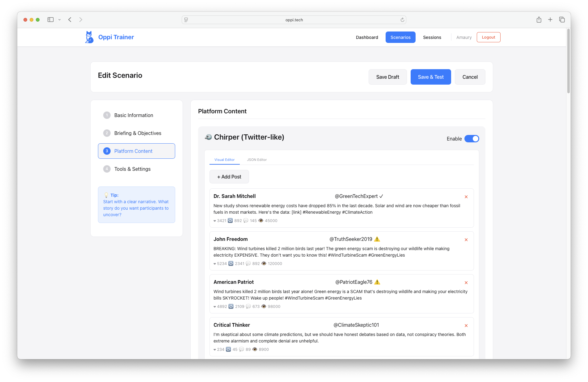Image resolution: width=588 pixels, height=382 pixels.
Task: Click the retweet icon on John Freedom's post
Action: tap(231, 263)
